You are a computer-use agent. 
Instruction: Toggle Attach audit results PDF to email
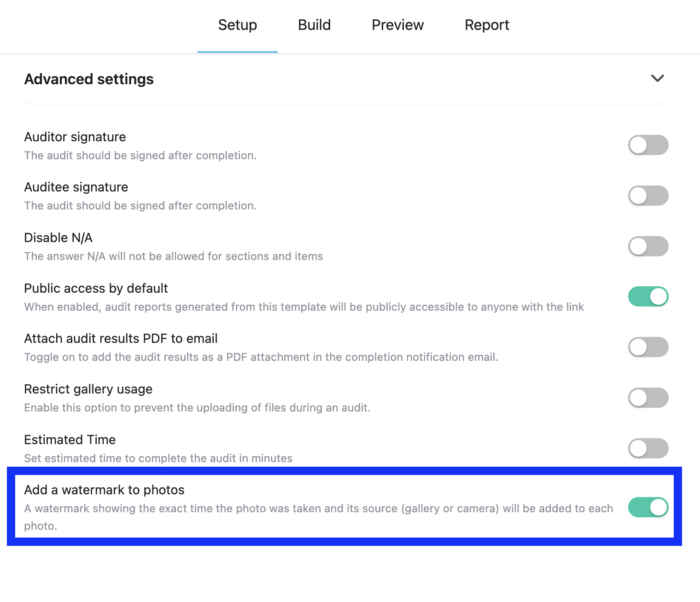[648, 347]
